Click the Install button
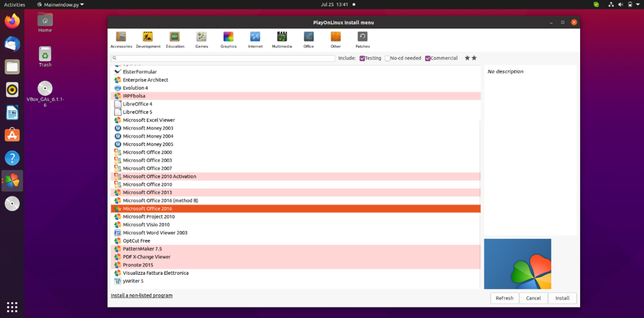644x318 pixels. click(x=562, y=298)
